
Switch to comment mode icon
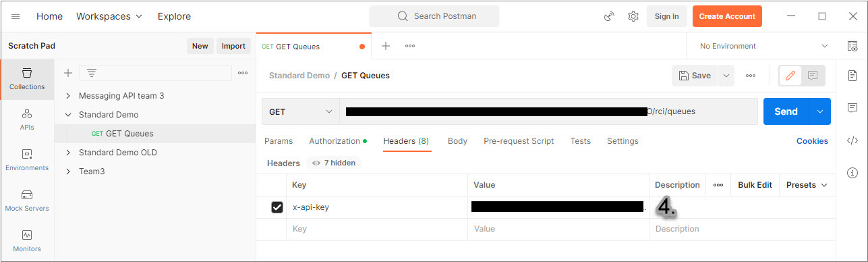coord(813,76)
